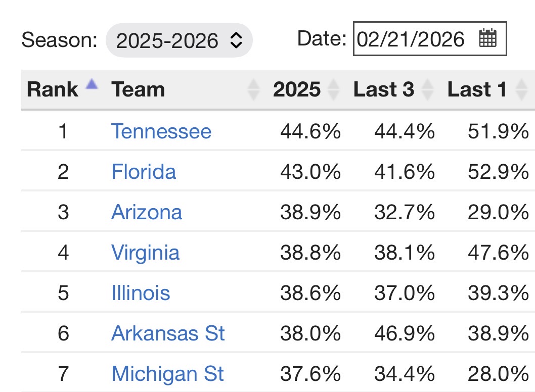
Task: Click the Last 3 header label
Action: pos(384,90)
